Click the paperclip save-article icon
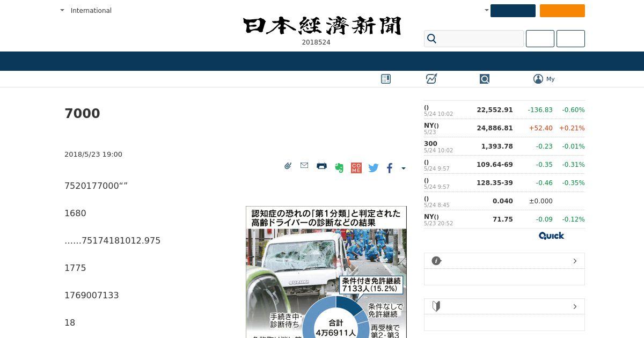Viewport: 644px width, 338px height. 288,166
